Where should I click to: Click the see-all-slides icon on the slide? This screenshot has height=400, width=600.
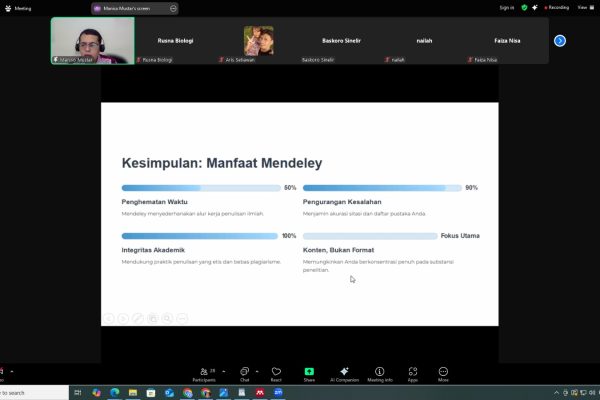click(153, 318)
